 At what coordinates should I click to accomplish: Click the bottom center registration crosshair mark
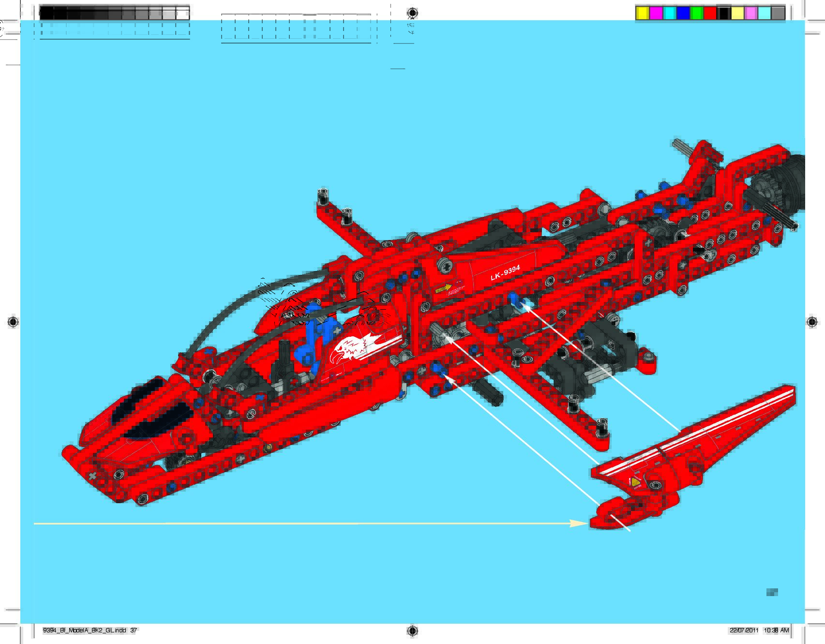point(412,630)
